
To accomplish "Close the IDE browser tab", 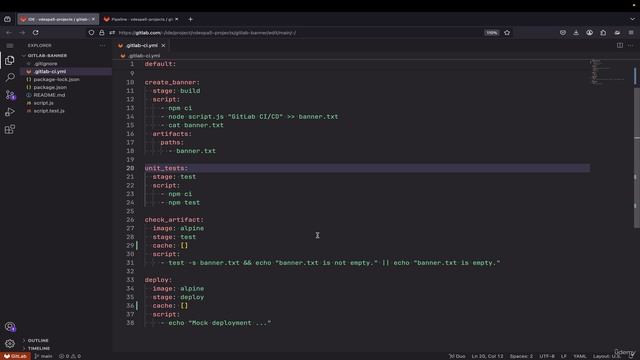I will [93, 19].
